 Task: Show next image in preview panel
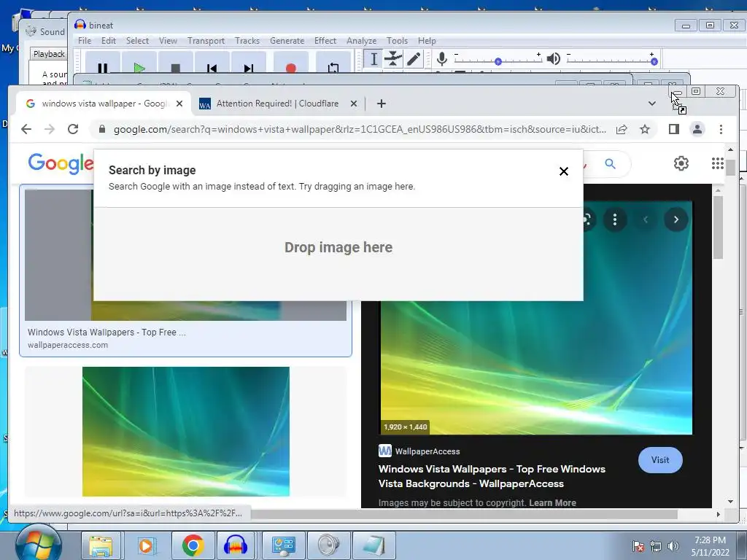click(x=676, y=219)
